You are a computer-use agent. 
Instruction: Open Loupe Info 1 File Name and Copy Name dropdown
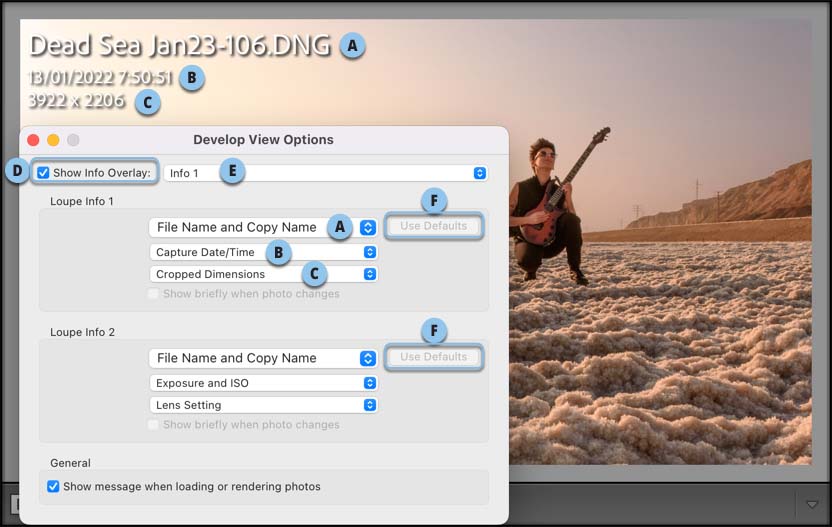click(263, 227)
